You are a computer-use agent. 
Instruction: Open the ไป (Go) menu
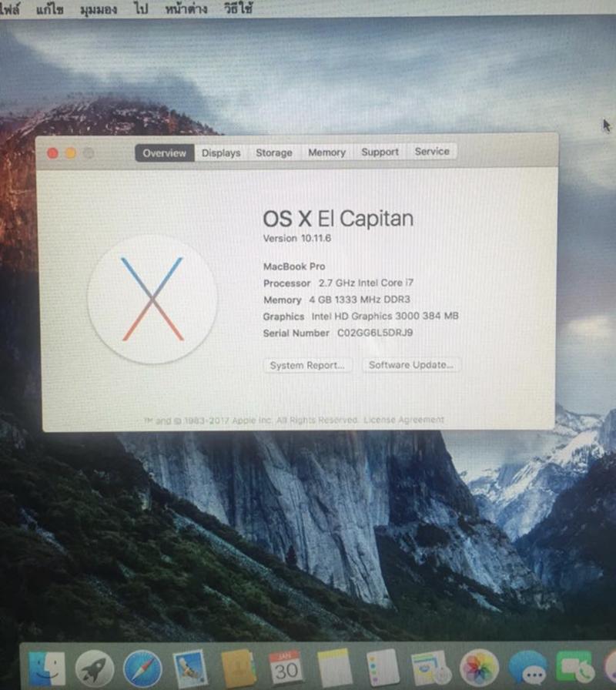(x=141, y=8)
